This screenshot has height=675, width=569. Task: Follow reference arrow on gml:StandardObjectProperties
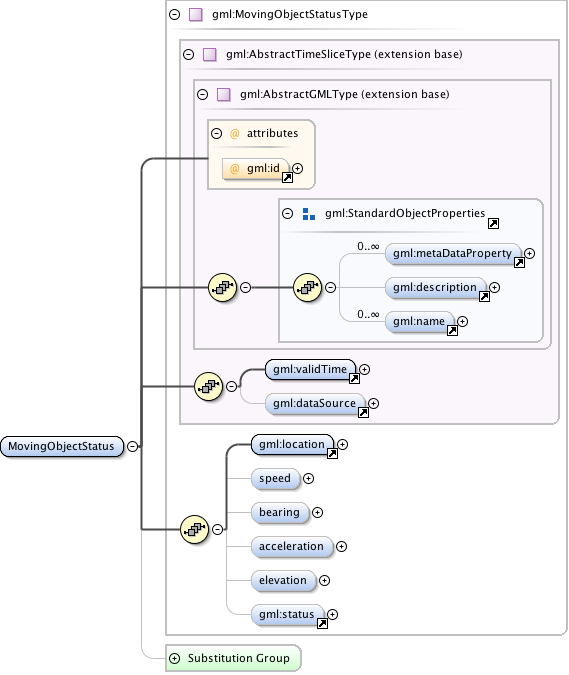(x=493, y=223)
